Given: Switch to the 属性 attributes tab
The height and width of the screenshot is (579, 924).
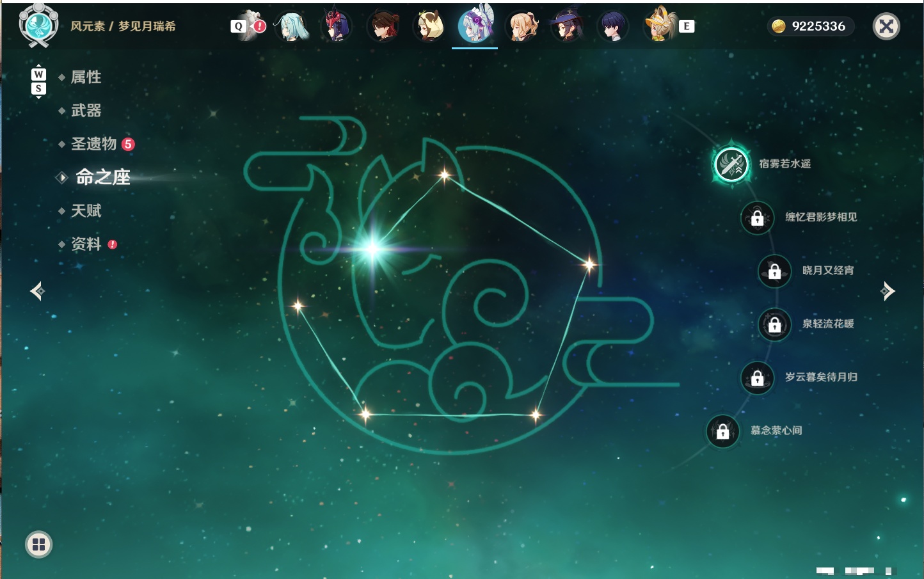Looking at the screenshot, I should coord(86,77).
